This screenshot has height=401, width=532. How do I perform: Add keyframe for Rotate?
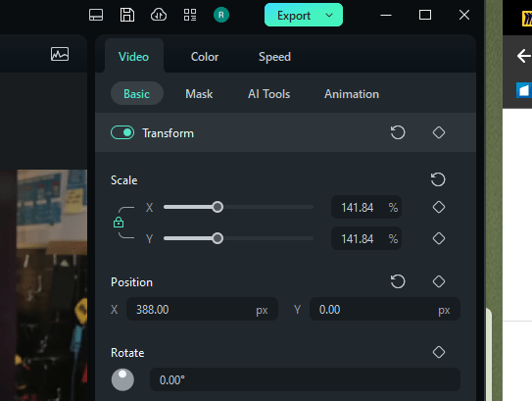439,352
